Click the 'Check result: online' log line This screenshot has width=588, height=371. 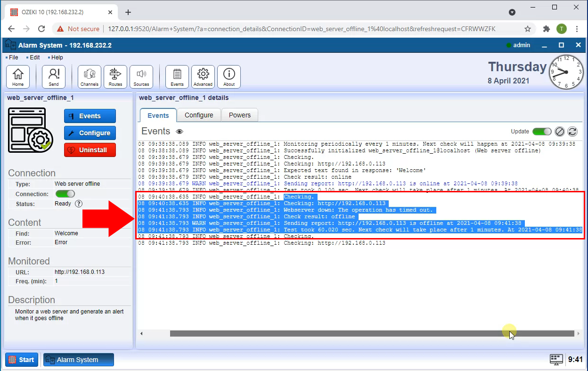(245, 177)
